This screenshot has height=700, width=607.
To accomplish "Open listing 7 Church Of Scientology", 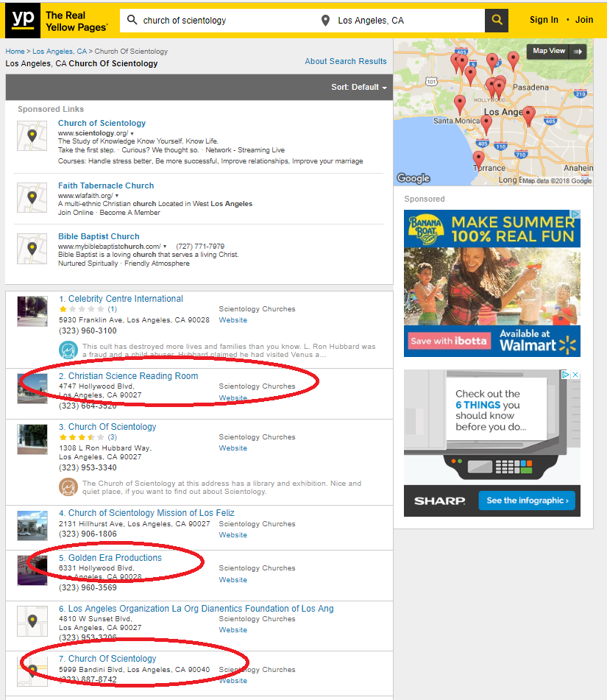I will click(x=107, y=659).
